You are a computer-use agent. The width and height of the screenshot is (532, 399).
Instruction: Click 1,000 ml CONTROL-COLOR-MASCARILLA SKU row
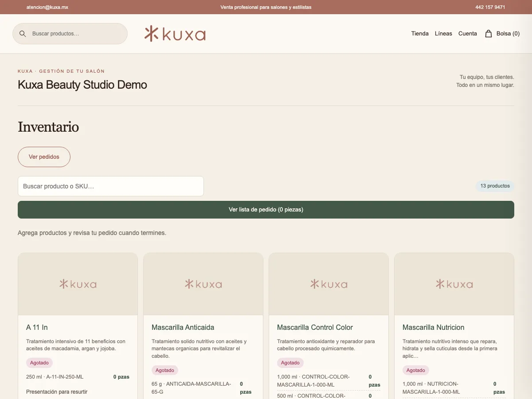329,381
